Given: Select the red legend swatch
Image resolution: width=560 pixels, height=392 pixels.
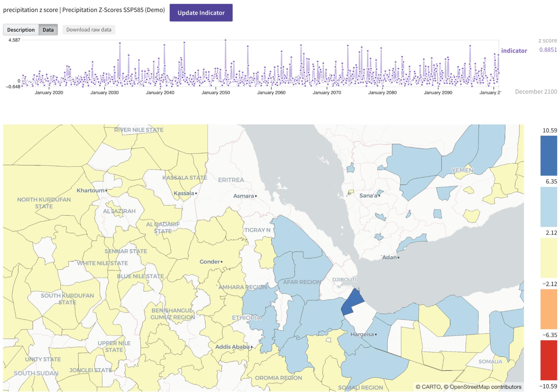Looking at the screenshot, I should pos(548,360).
